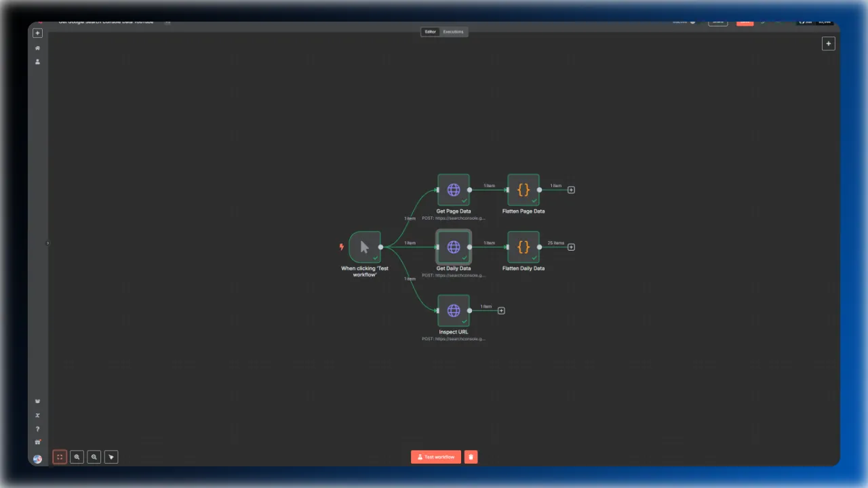The image size is (868, 488).
Task: Fit the workflow to view
Action: click(x=60, y=457)
